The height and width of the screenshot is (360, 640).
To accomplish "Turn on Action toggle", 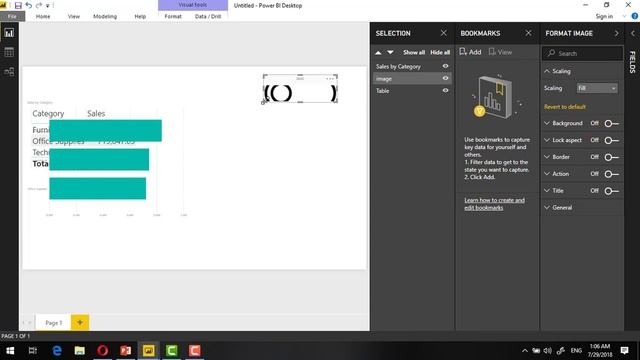I will click(x=611, y=173).
